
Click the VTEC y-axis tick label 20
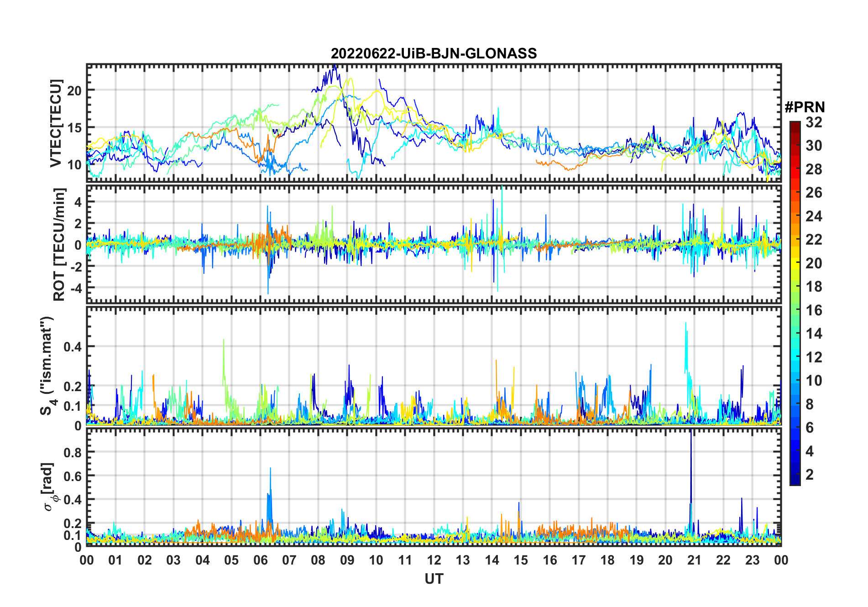[x=74, y=90]
